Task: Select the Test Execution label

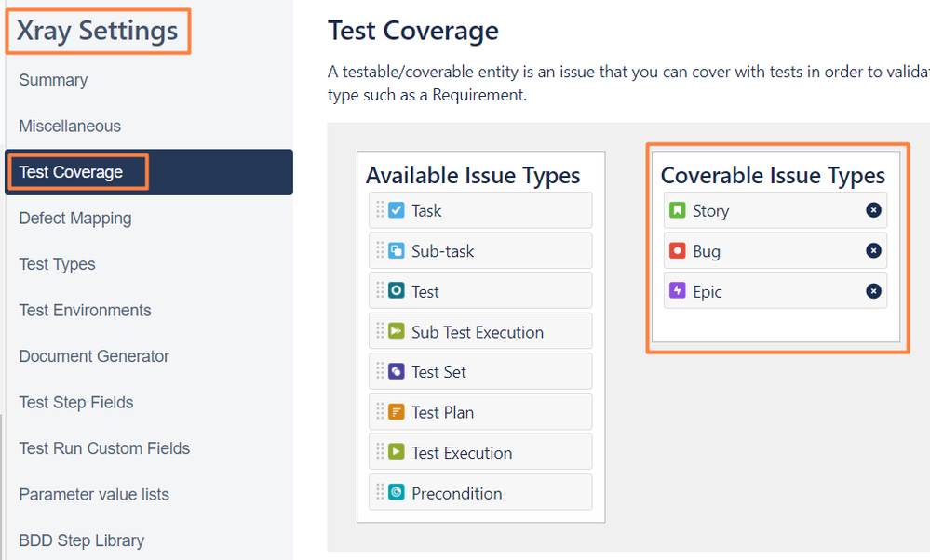Action: point(462,453)
